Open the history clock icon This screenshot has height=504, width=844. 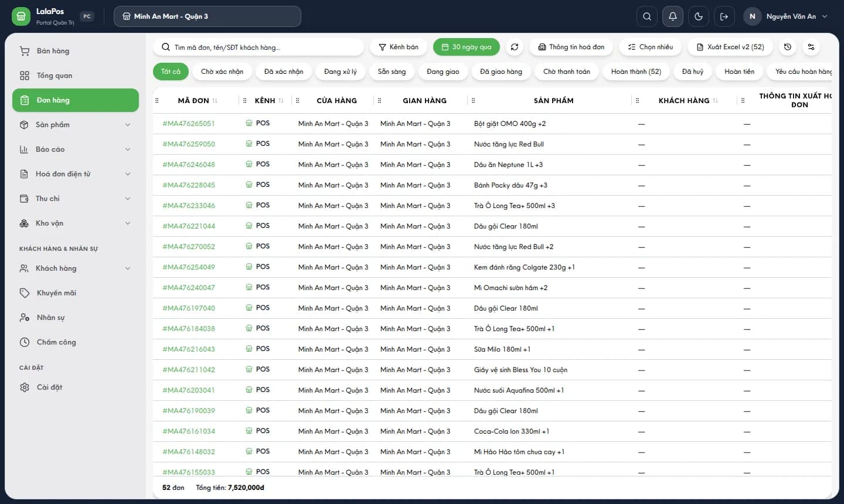click(788, 47)
